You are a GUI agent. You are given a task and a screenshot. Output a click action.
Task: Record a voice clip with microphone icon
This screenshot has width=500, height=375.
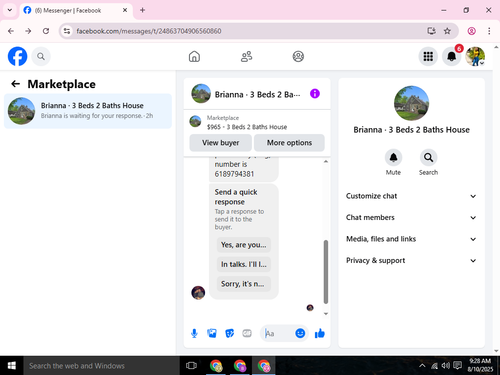194,333
